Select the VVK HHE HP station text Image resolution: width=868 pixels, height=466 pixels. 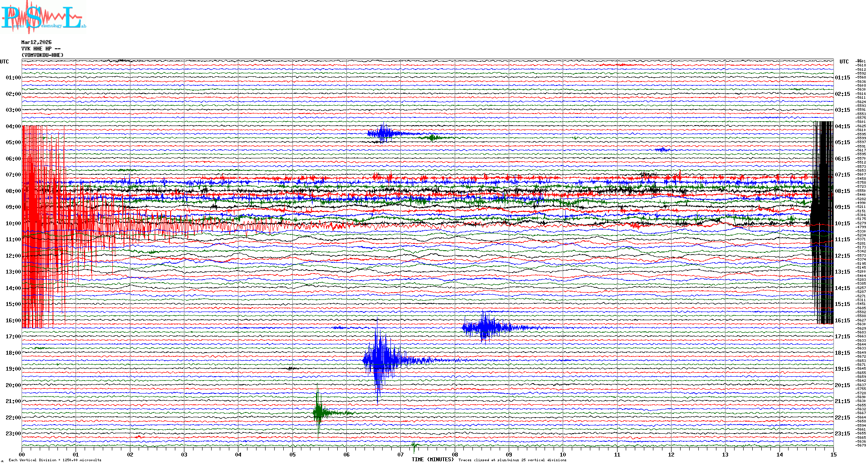[x=41, y=49]
